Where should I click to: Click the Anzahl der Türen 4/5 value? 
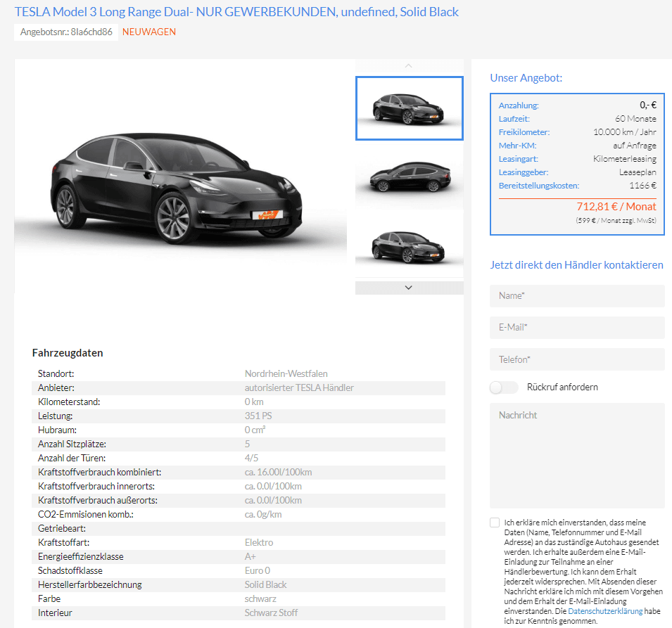[252, 459]
